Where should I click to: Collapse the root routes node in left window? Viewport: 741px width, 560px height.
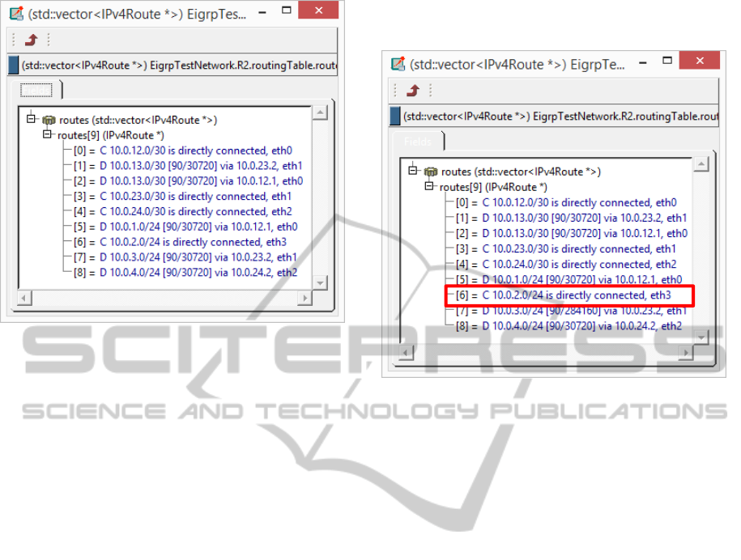coord(32,119)
